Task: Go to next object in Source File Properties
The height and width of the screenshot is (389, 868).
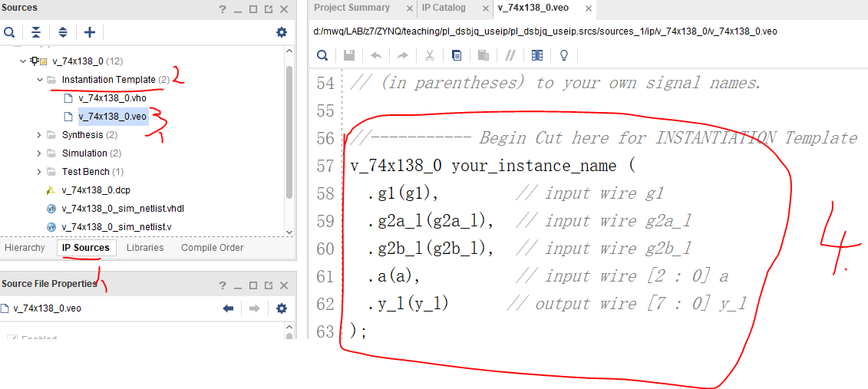Action: [255, 308]
